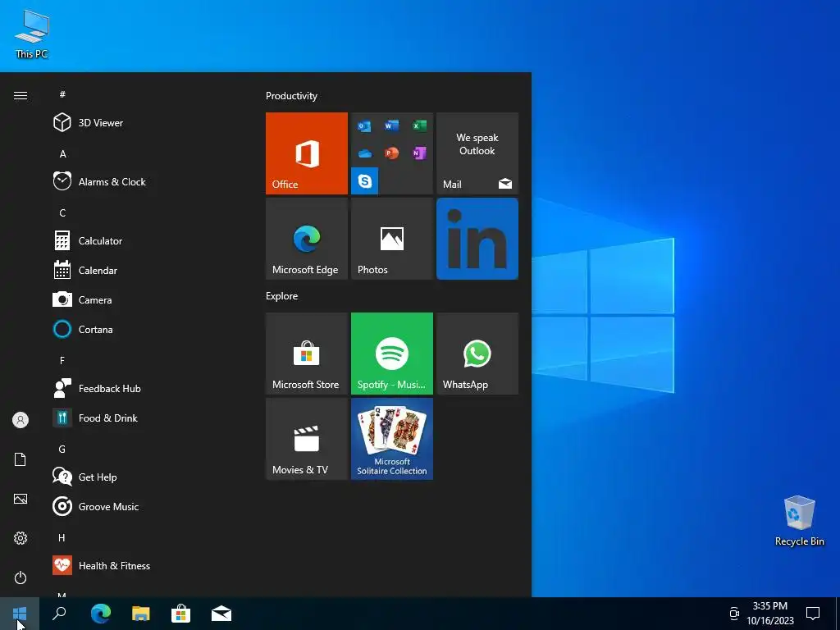Open Mail from the taskbar
Image resolution: width=840 pixels, height=630 pixels.
[x=221, y=614]
